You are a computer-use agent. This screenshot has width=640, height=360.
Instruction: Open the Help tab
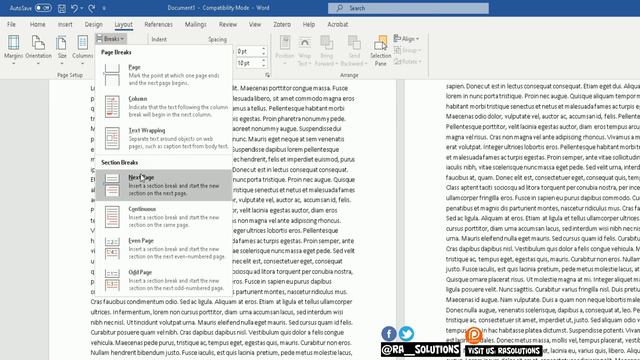click(x=309, y=24)
